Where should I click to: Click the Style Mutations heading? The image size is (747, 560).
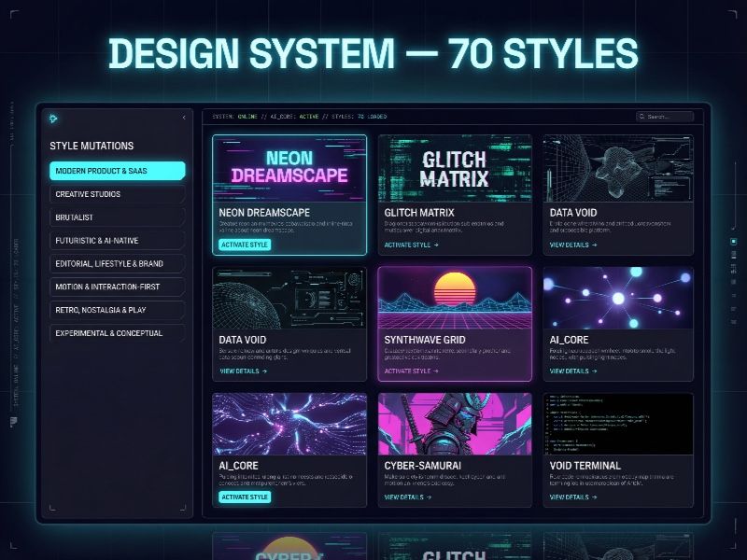[92, 146]
